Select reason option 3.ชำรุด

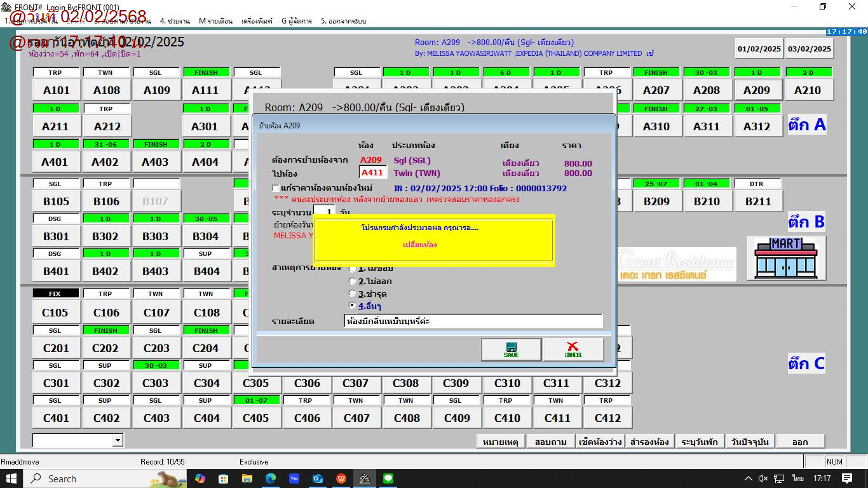(353, 294)
